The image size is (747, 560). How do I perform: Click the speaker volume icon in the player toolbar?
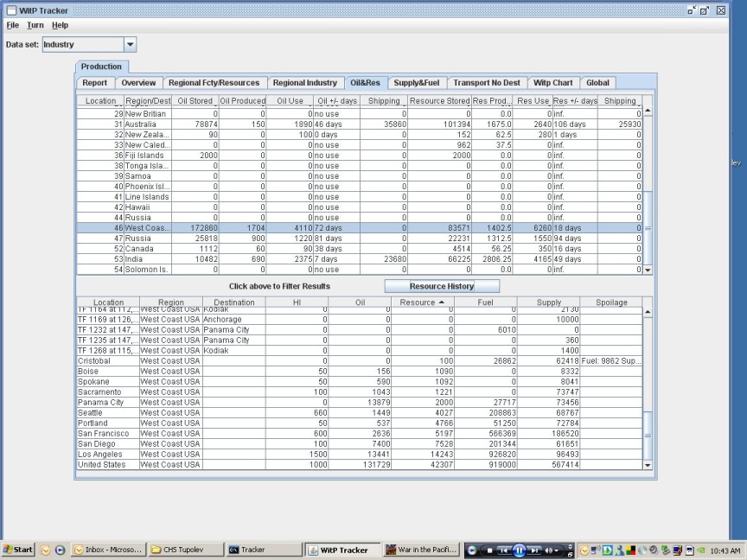tap(548, 549)
